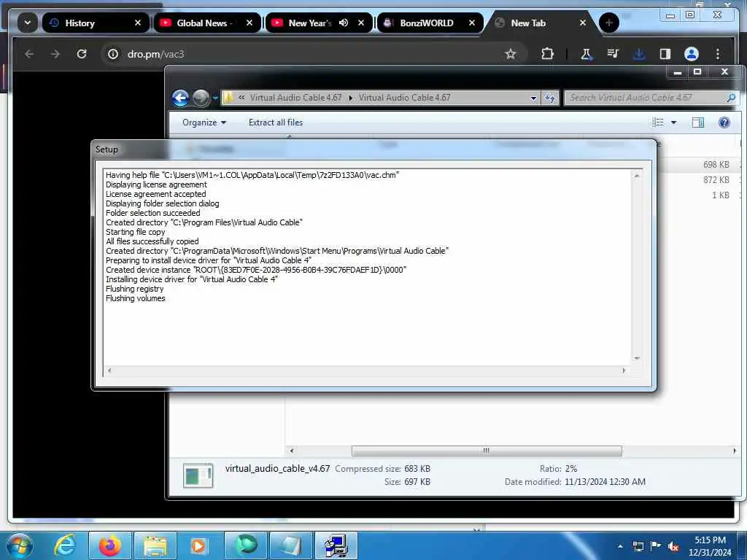Open media controls icon in Chrome
The width and height of the screenshot is (747, 560).
[x=613, y=54]
